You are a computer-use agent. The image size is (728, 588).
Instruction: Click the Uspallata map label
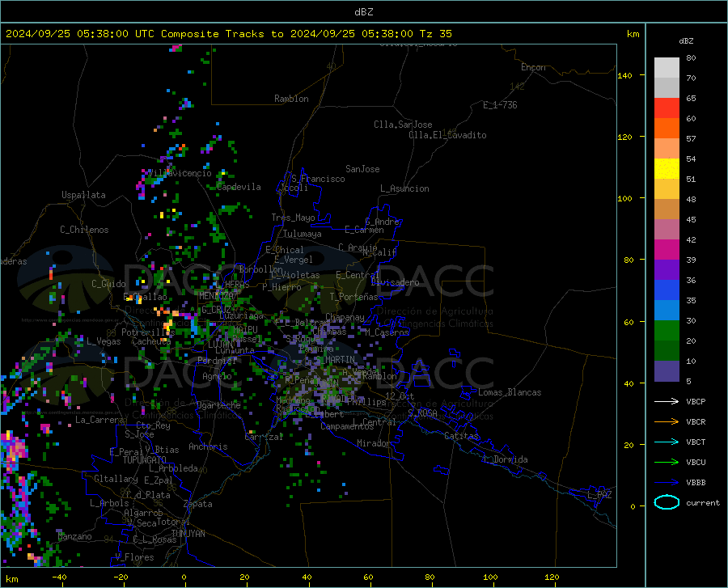click(x=83, y=195)
